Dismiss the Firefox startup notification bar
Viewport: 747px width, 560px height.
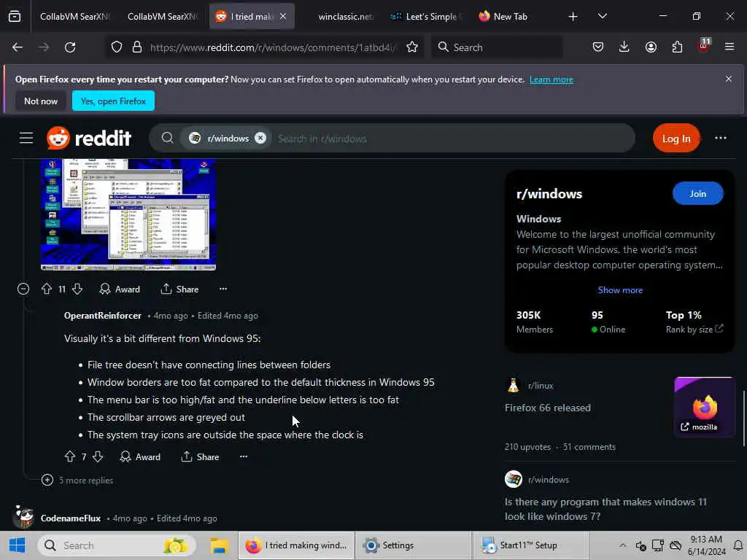point(728,79)
